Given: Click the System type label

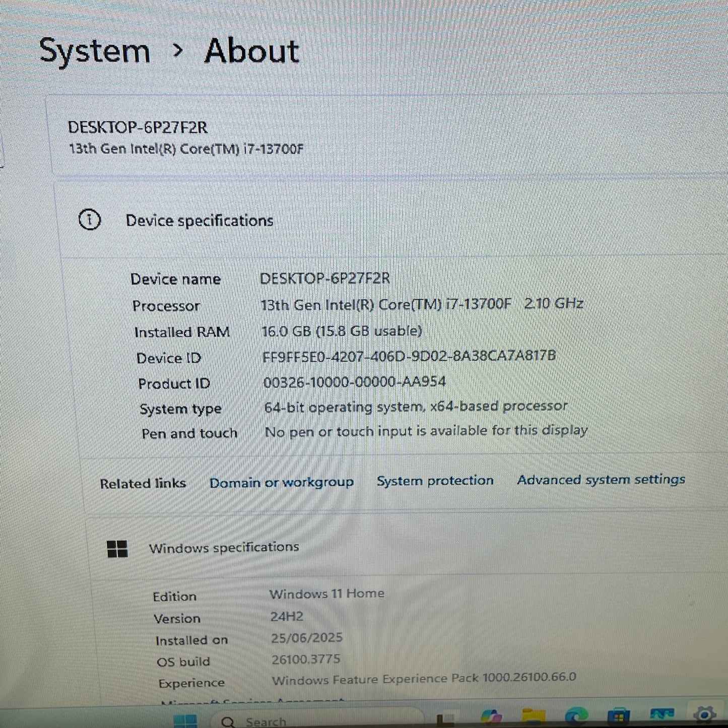Looking at the screenshot, I should tap(181, 409).
